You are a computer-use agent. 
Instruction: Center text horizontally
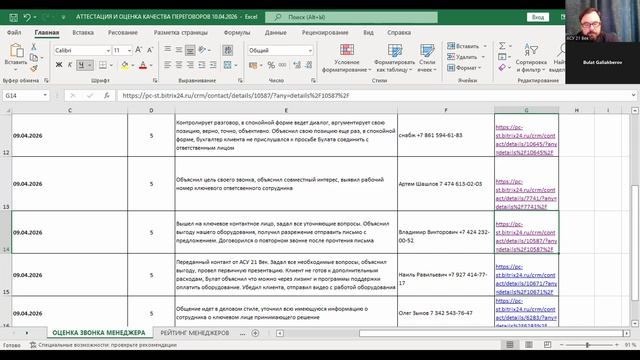(179, 65)
